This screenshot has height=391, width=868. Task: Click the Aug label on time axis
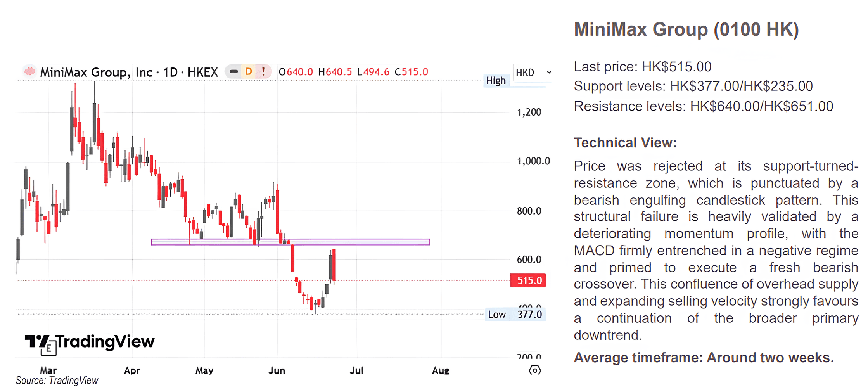tap(441, 370)
